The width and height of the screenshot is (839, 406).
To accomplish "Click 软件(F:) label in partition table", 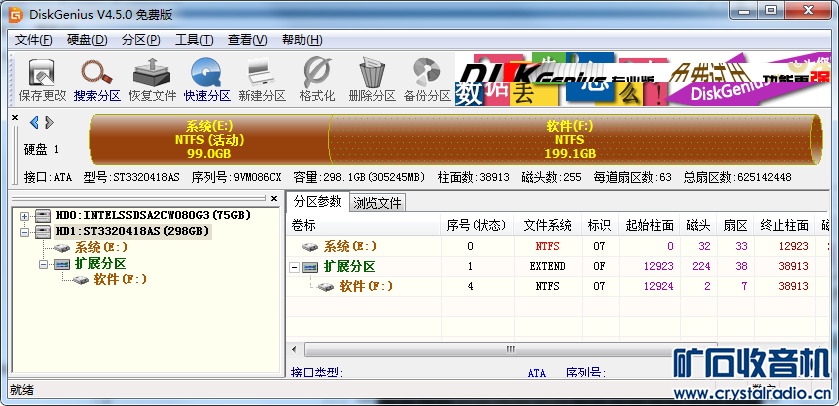I will click(x=366, y=286).
